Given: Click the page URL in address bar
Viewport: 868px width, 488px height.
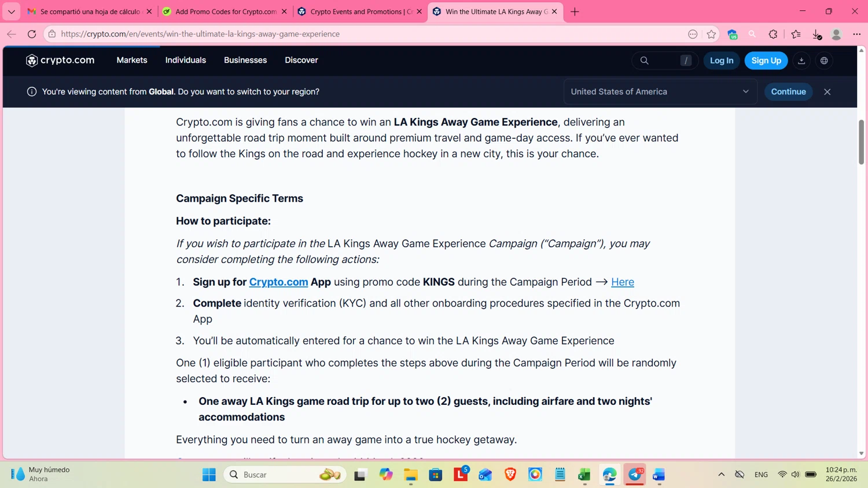Looking at the screenshot, I should pyautogui.click(x=200, y=34).
